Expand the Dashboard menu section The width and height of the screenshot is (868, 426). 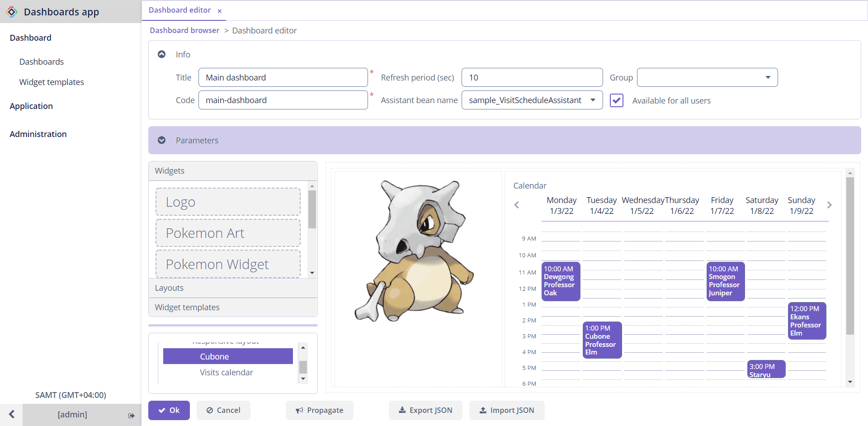click(x=31, y=38)
